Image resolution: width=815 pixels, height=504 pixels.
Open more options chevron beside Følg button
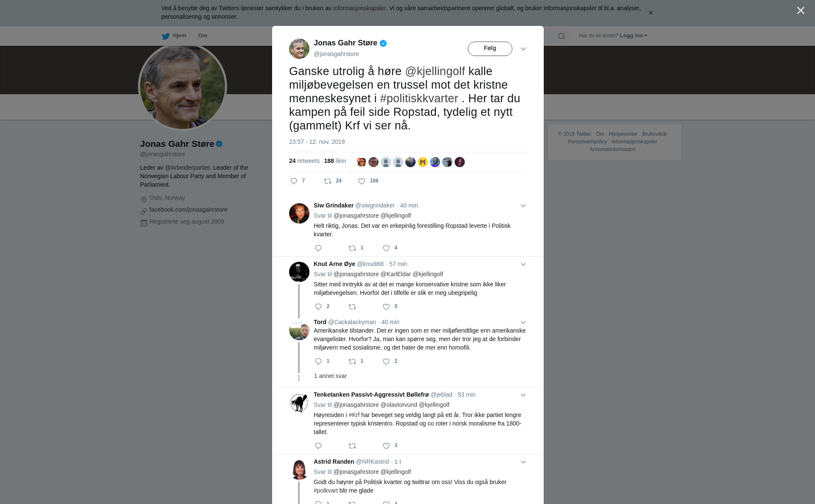[x=523, y=49]
